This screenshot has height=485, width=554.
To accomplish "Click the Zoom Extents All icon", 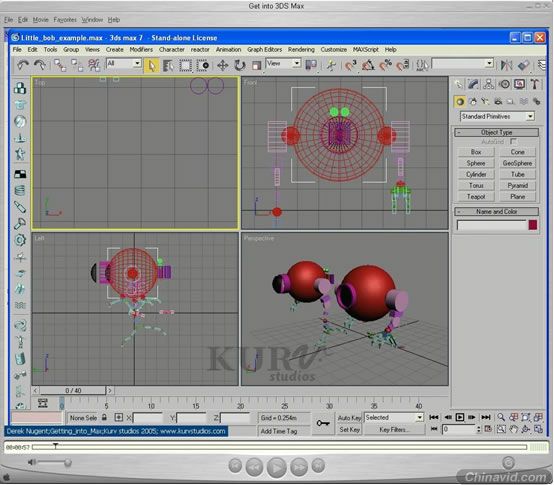I will coord(538,417).
